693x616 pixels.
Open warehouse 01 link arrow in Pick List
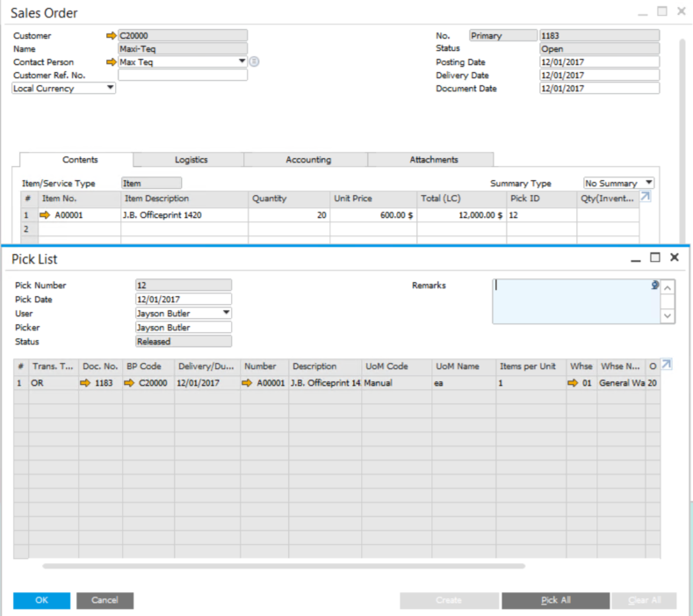573,383
